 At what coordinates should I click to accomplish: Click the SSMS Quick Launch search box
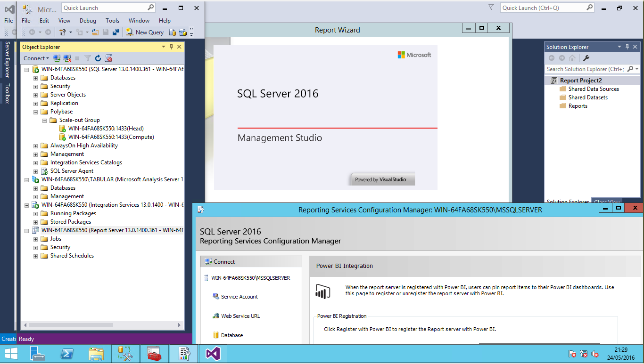click(x=108, y=8)
